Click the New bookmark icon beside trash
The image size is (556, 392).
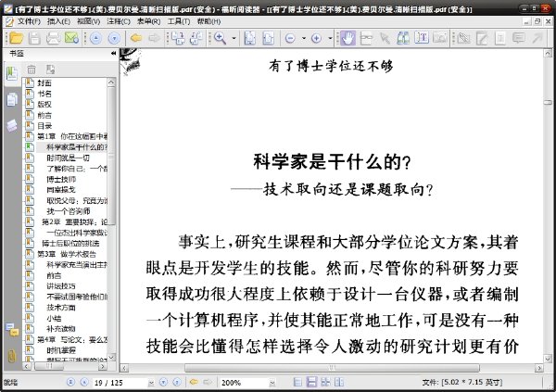50,70
